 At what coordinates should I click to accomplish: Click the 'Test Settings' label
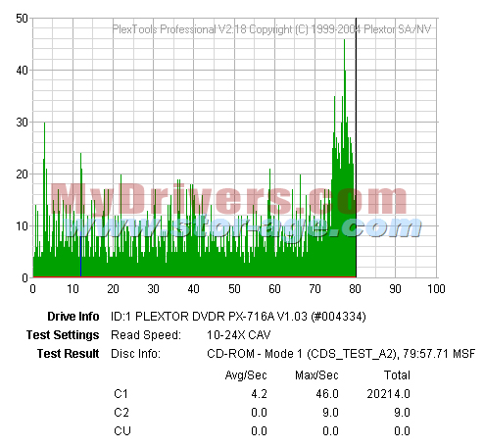click(63, 335)
